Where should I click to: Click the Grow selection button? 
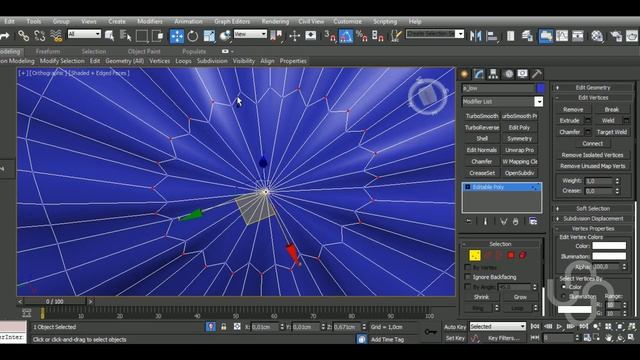(x=520, y=297)
